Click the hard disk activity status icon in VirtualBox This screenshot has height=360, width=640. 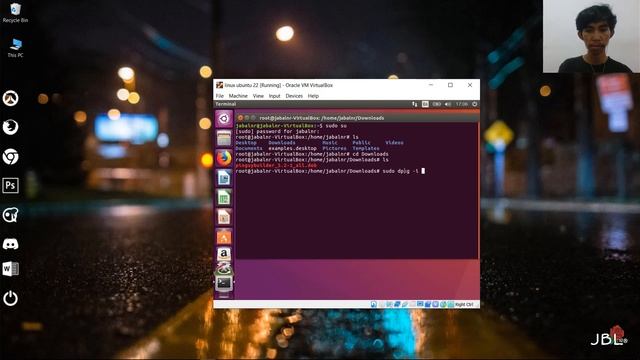[x=373, y=304]
